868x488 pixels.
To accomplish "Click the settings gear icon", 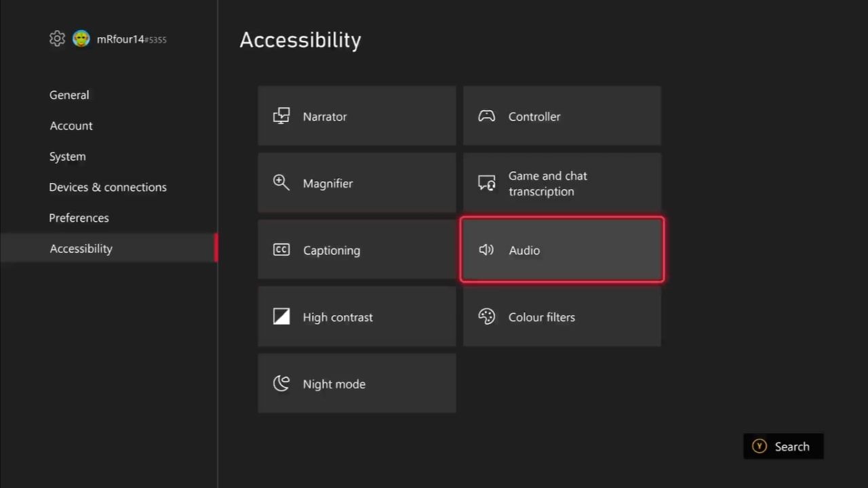I will pyautogui.click(x=58, y=39).
